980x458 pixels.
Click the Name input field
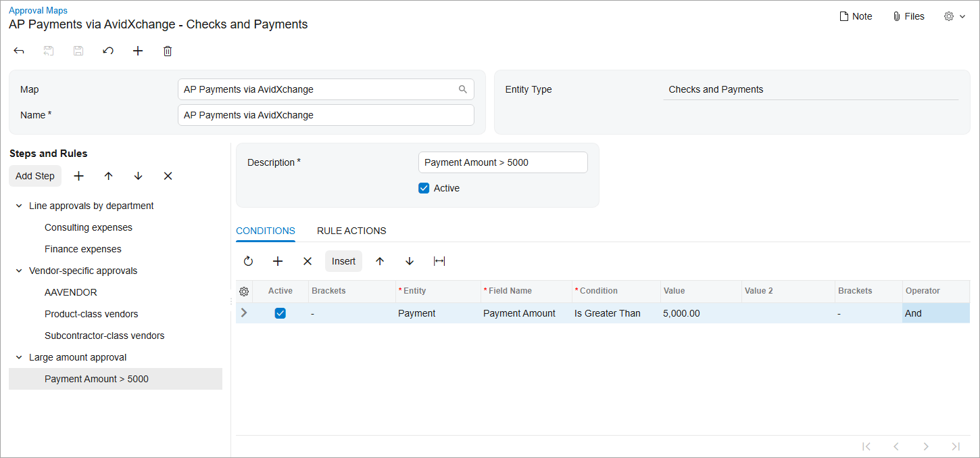326,115
